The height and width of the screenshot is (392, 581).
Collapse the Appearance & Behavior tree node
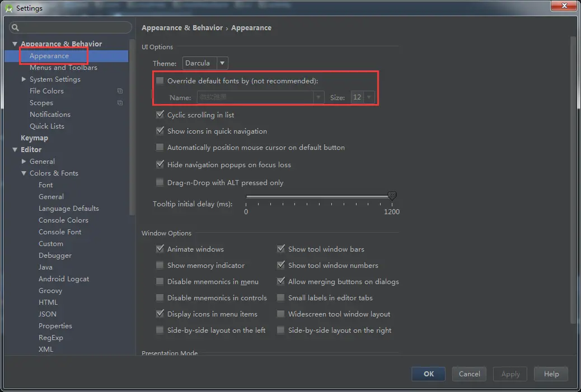15,44
